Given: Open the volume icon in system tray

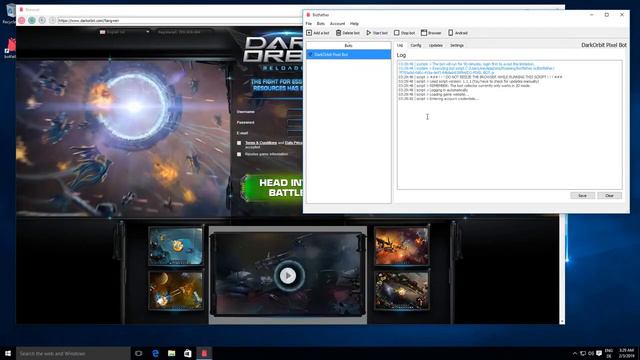Looking at the screenshot, I should 591,353.
